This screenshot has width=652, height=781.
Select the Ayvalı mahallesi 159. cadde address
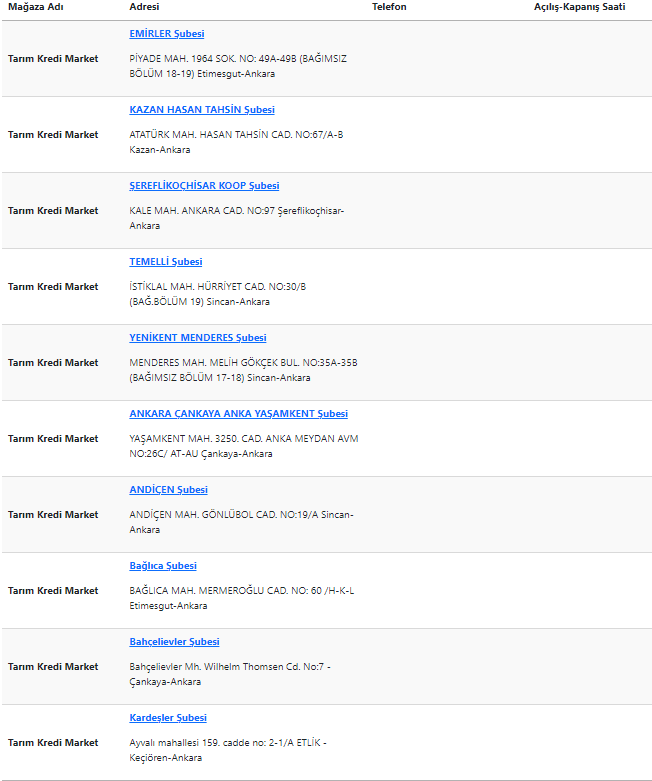point(228,750)
